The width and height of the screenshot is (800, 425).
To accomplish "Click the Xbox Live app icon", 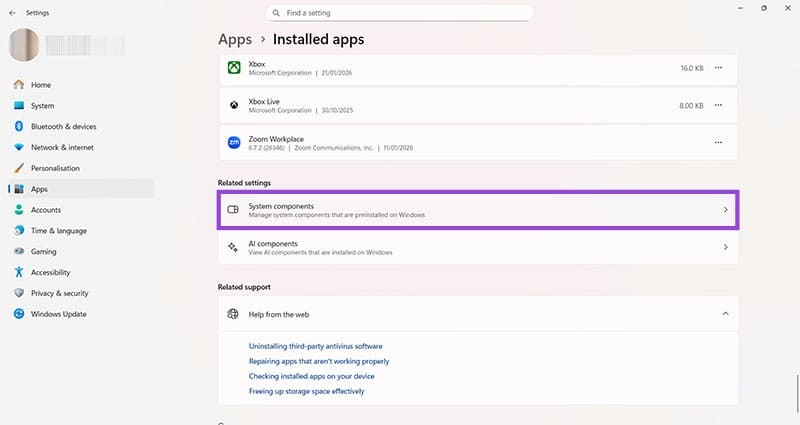I will 234,105.
